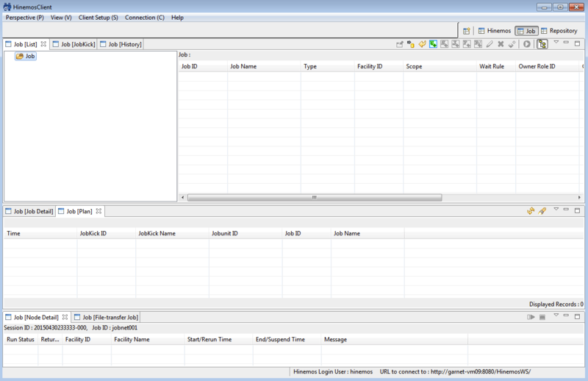The width and height of the screenshot is (588, 381).
Task: Click the Job ID column header in Job List
Action: tap(203, 66)
